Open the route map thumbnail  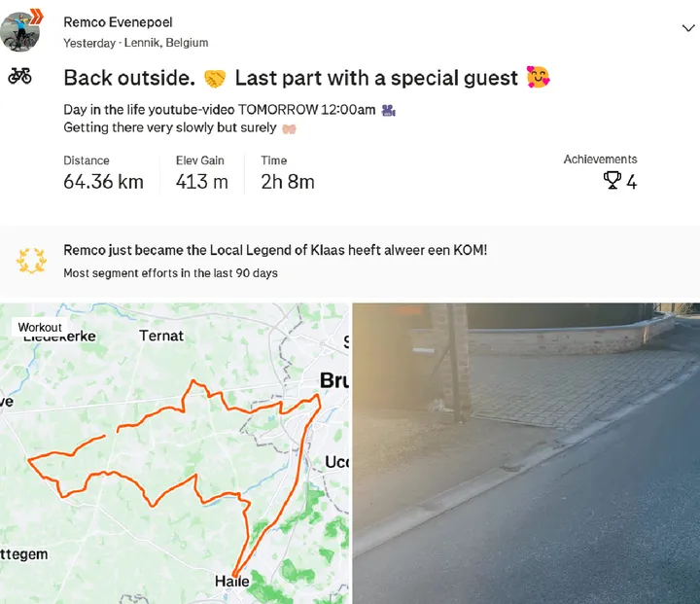[175, 453]
